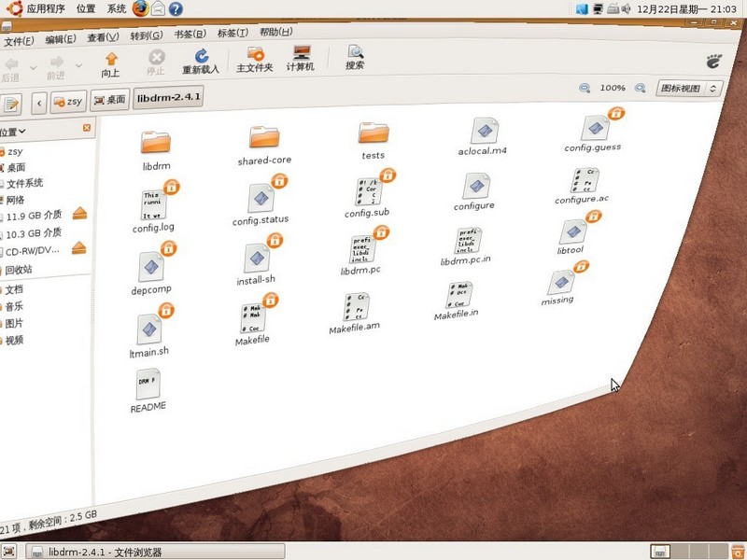Open the view mode dropdown (图标视图)
The width and height of the screenshot is (747, 560).
[x=690, y=88]
